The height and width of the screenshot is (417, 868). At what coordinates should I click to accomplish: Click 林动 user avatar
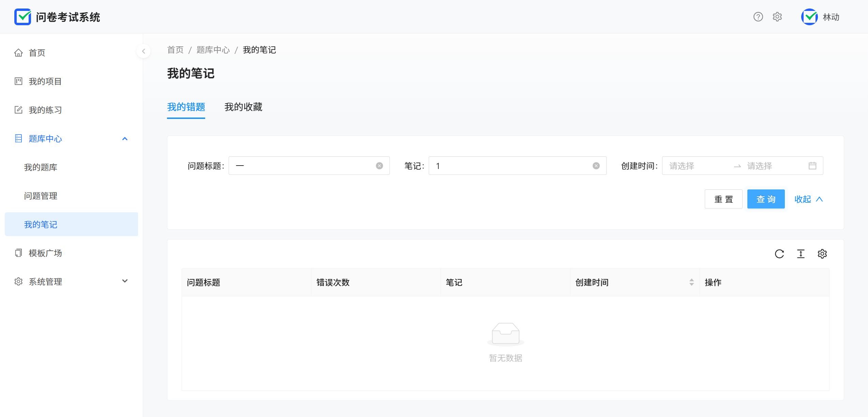tap(810, 17)
